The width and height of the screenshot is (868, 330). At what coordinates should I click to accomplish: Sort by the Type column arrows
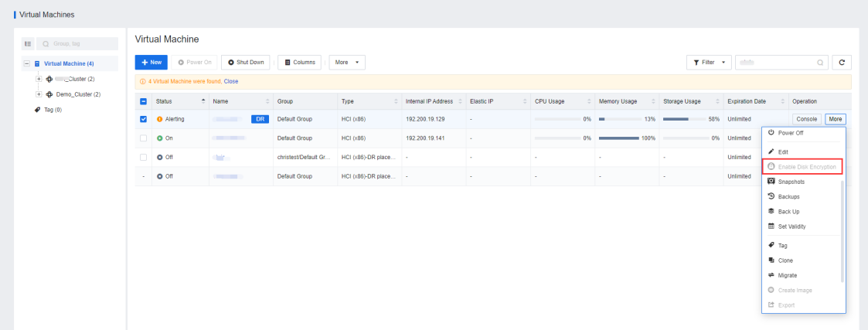396,101
